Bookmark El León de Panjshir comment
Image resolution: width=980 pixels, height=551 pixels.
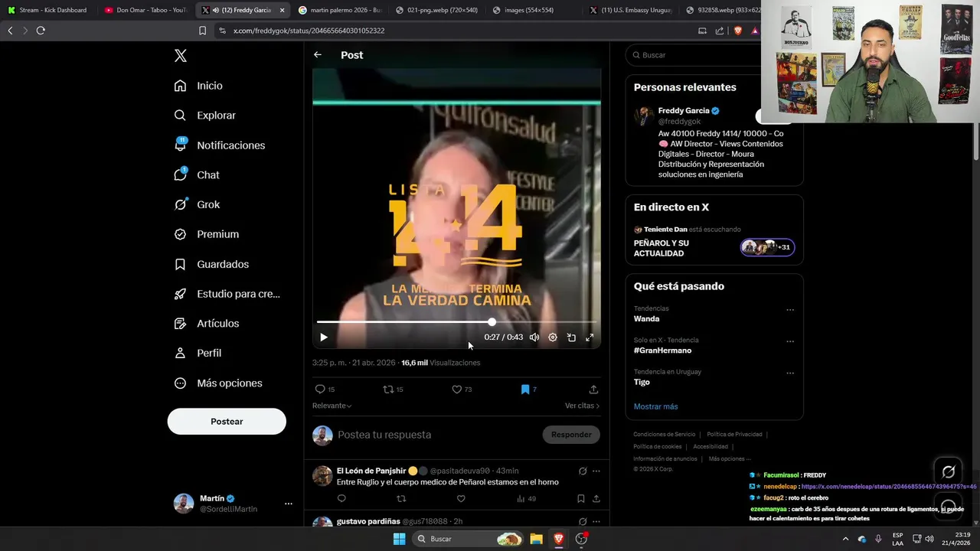coord(581,499)
